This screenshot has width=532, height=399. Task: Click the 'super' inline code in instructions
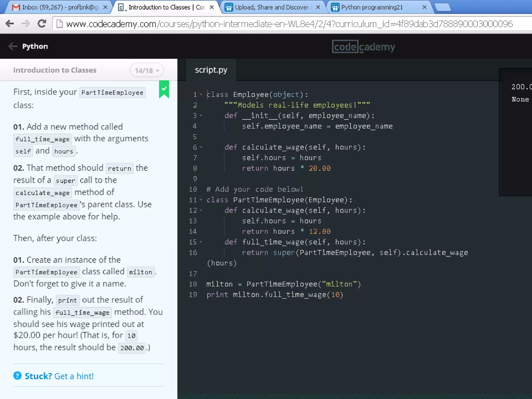(x=65, y=181)
